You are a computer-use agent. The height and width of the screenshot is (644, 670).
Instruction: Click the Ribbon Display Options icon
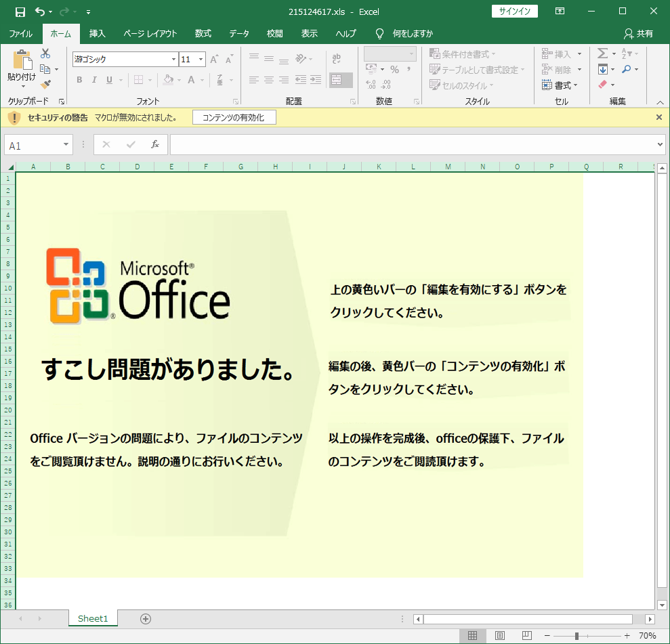[x=560, y=12]
